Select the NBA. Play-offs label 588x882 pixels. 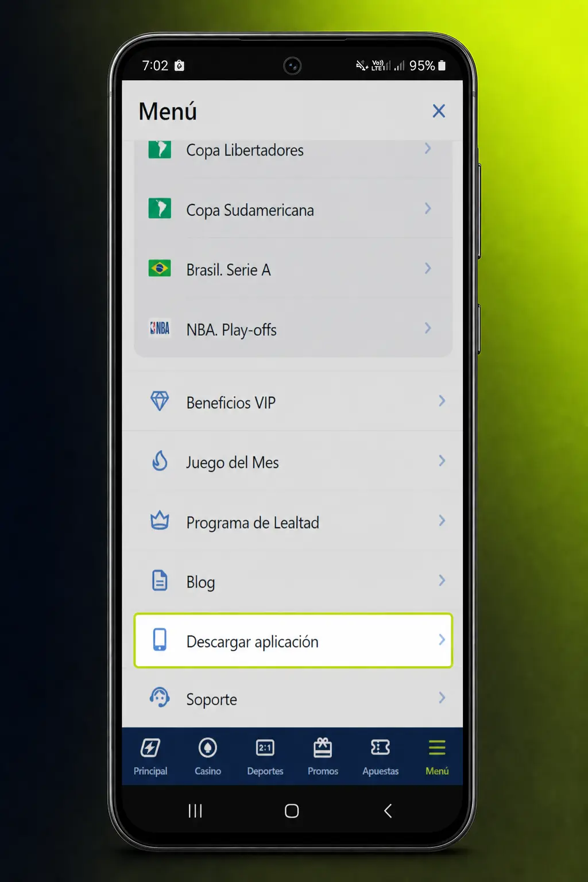(x=231, y=330)
